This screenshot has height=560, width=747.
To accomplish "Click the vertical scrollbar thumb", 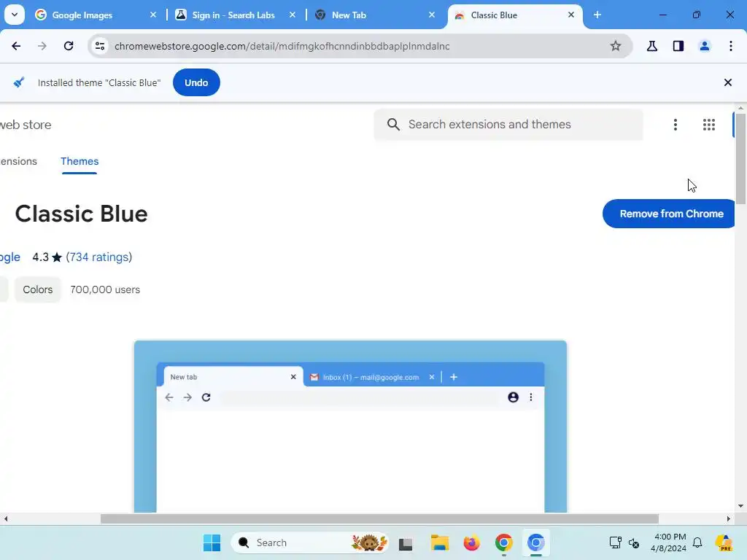I will pos(740,158).
